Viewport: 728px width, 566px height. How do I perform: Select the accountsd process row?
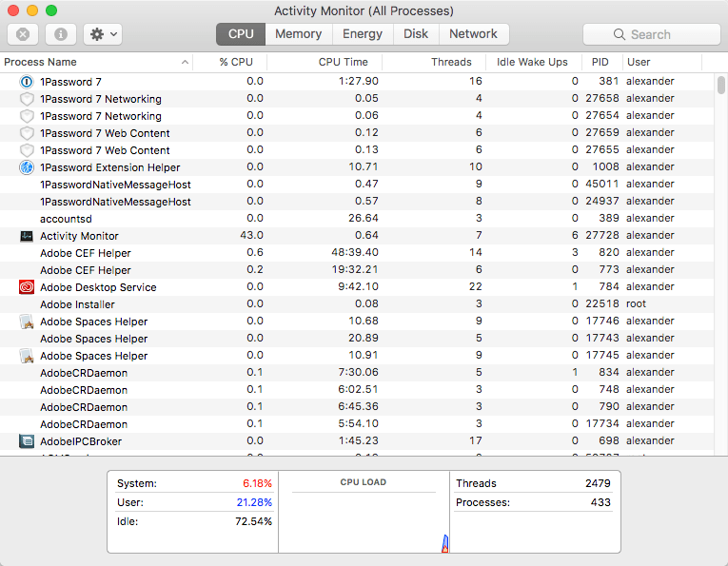pos(357,219)
